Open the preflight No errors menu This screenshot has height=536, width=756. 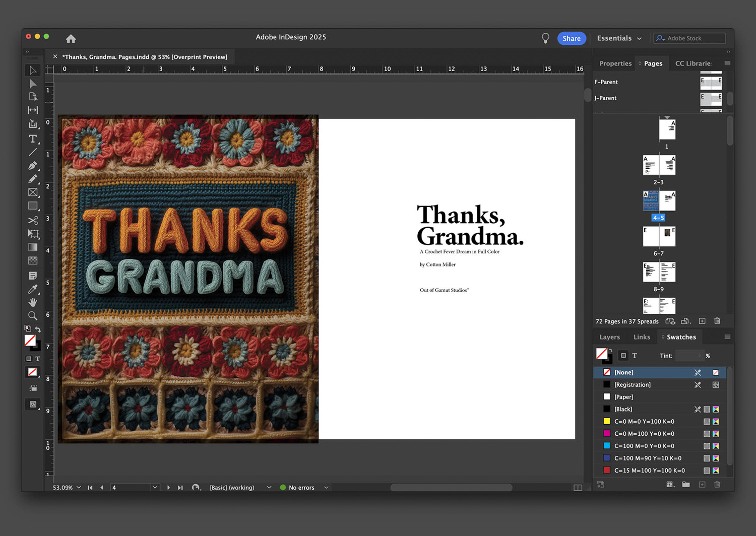click(326, 488)
